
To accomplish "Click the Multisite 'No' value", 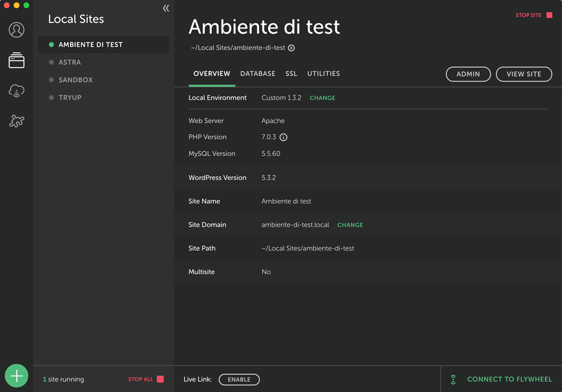I will pyautogui.click(x=266, y=272).
